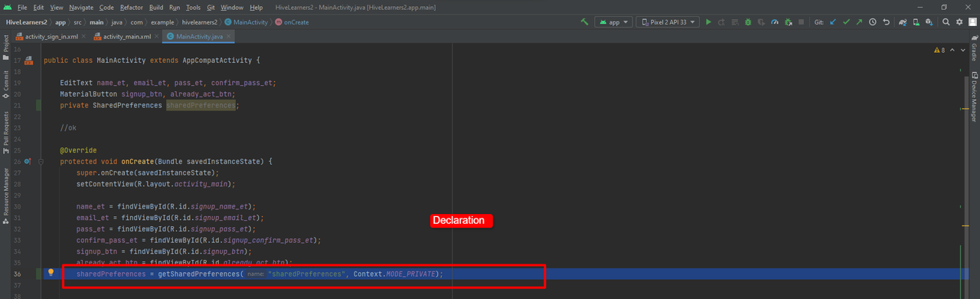Viewport: 980px width, 299px height.
Task: Push commits with Git green arrow
Action: (x=859, y=22)
